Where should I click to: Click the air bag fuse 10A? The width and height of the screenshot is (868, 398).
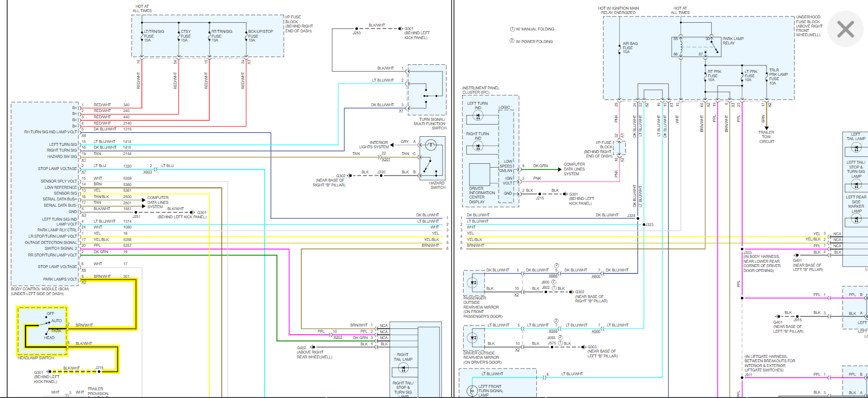(619, 48)
